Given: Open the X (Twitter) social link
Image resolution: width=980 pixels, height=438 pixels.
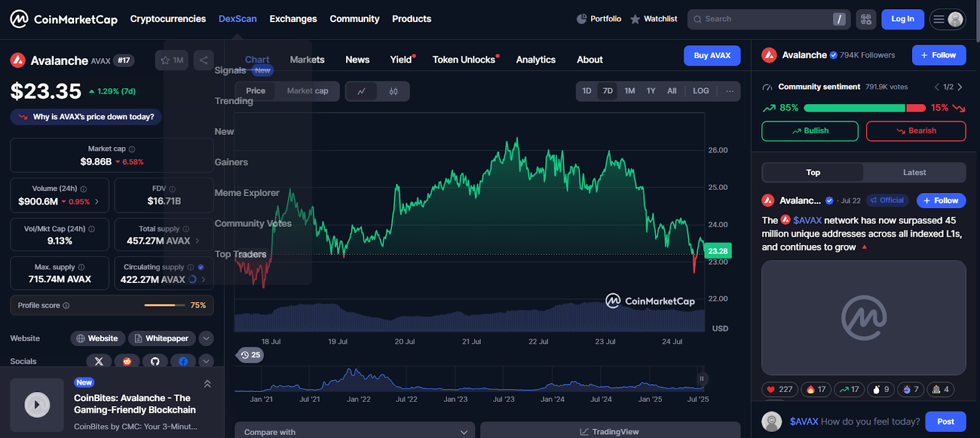Looking at the screenshot, I should [x=99, y=361].
